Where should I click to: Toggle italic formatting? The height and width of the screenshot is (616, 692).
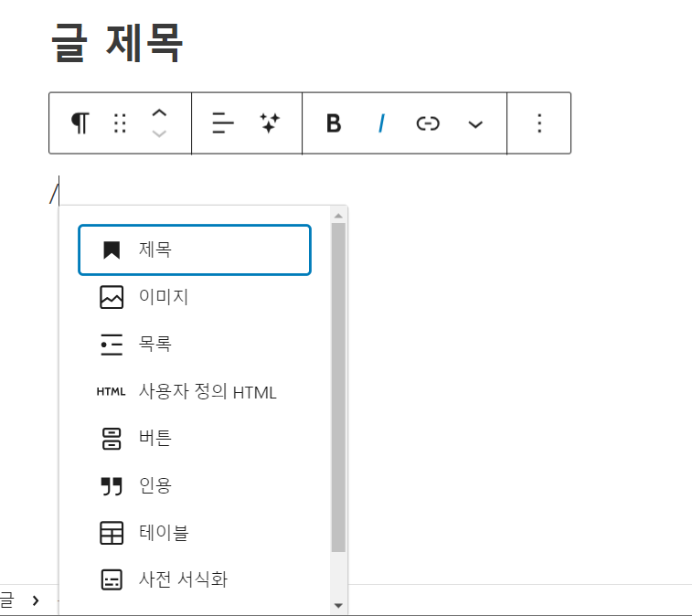point(381,123)
